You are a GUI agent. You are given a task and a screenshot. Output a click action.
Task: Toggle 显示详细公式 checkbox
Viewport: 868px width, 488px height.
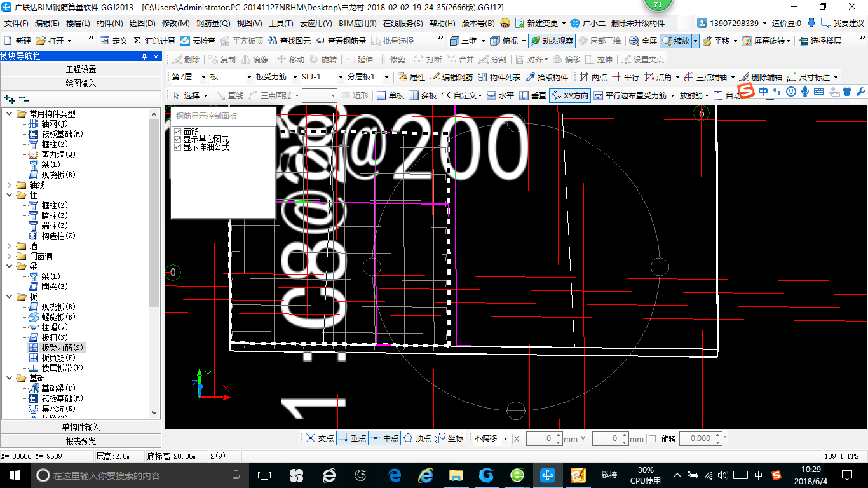pos(178,147)
